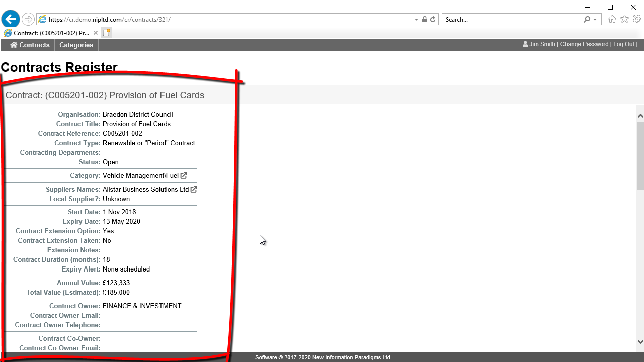
Task: Open the browser tools gear icon
Action: click(637, 19)
